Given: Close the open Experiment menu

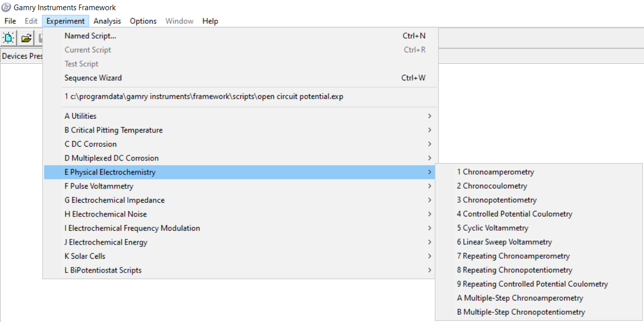Looking at the screenshot, I should click(x=66, y=21).
